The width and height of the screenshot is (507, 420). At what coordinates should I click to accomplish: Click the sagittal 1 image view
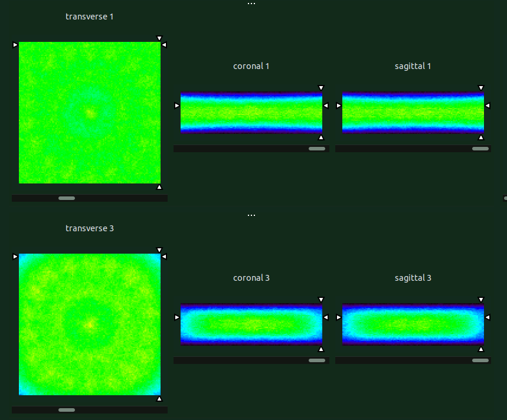point(413,113)
